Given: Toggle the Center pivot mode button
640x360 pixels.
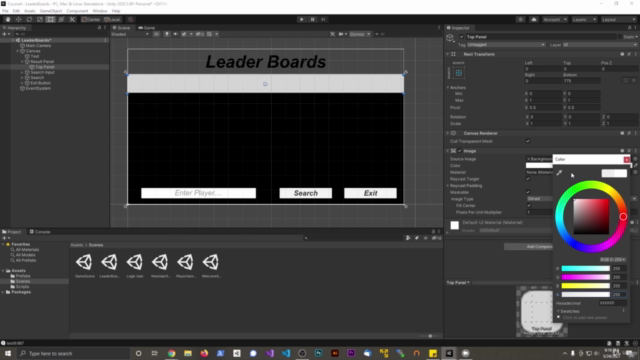Looking at the screenshot, I should coord(91,19).
